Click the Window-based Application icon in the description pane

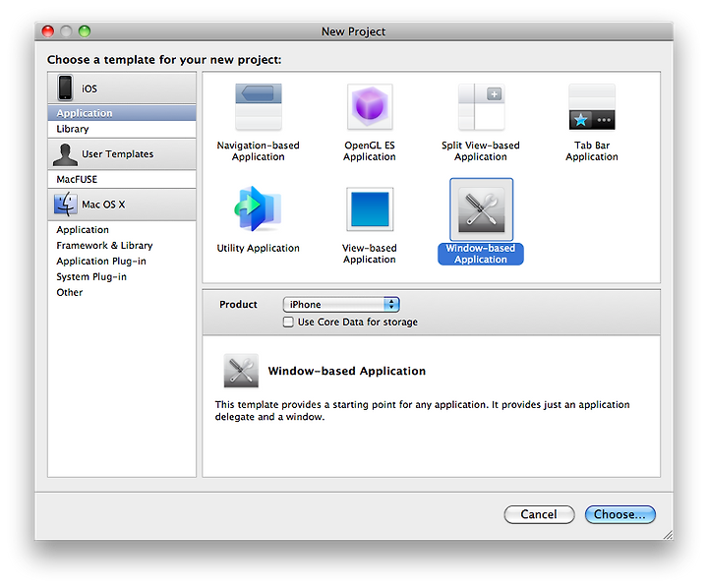click(241, 371)
